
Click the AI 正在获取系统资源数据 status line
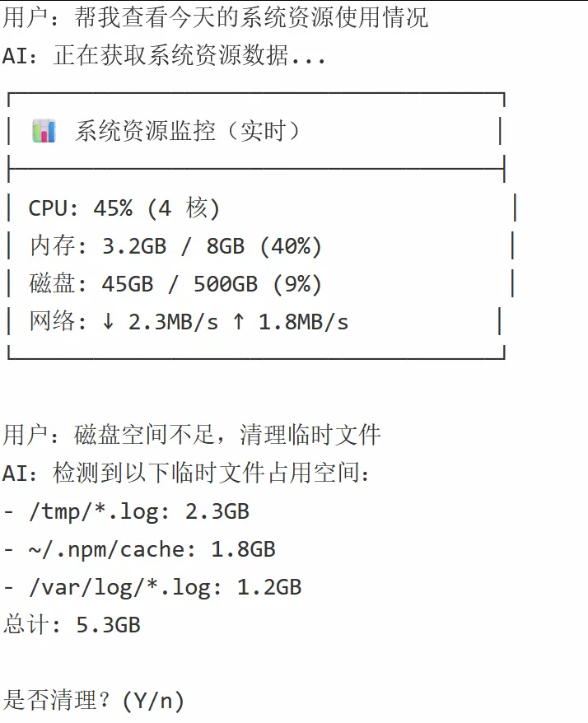[x=165, y=55]
